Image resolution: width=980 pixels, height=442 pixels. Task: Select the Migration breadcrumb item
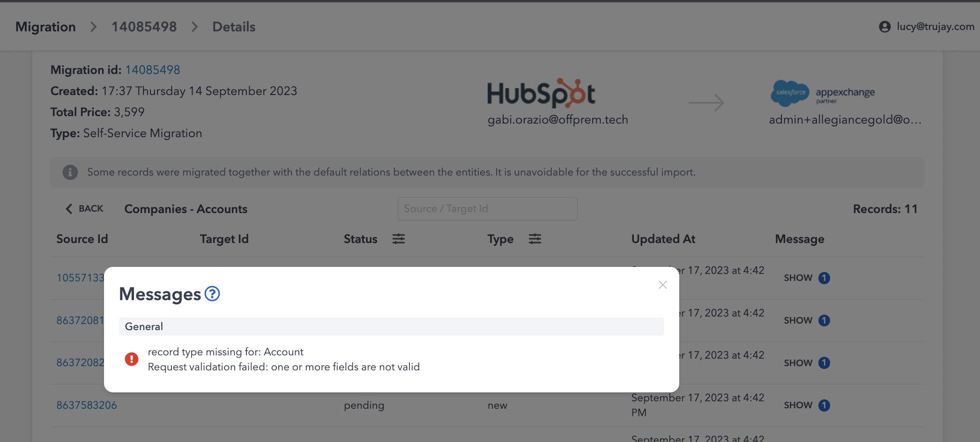coord(45,27)
